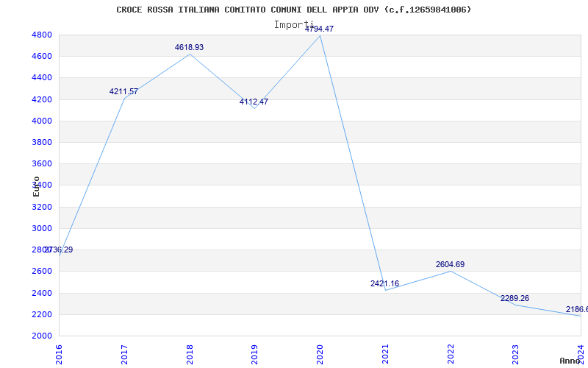Click the 2400 tick on the y-axis
The height and width of the screenshot is (368, 588).
coord(42,293)
